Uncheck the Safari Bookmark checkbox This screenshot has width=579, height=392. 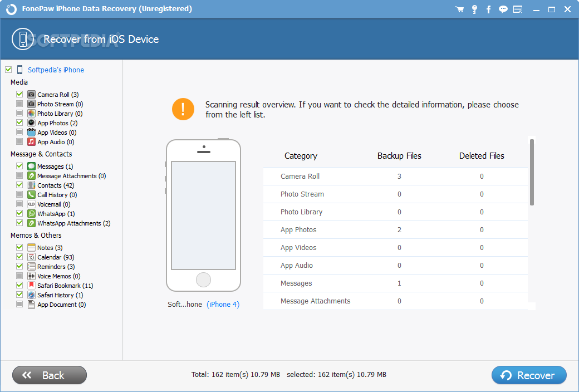tap(19, 285)
